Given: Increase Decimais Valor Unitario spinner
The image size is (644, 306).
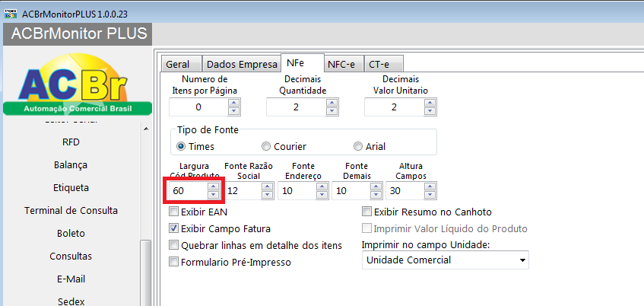Looking at the screenshot, I should (x=430, y=103).
